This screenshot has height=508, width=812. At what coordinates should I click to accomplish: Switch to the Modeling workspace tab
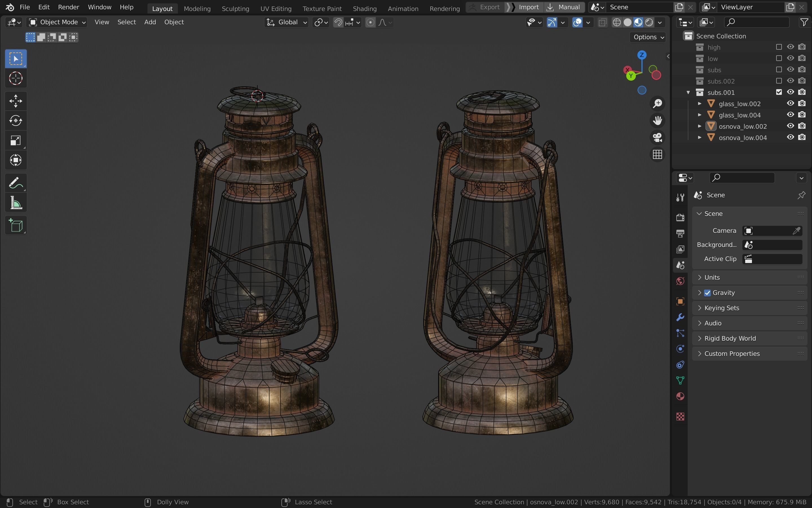pos(197,8)
